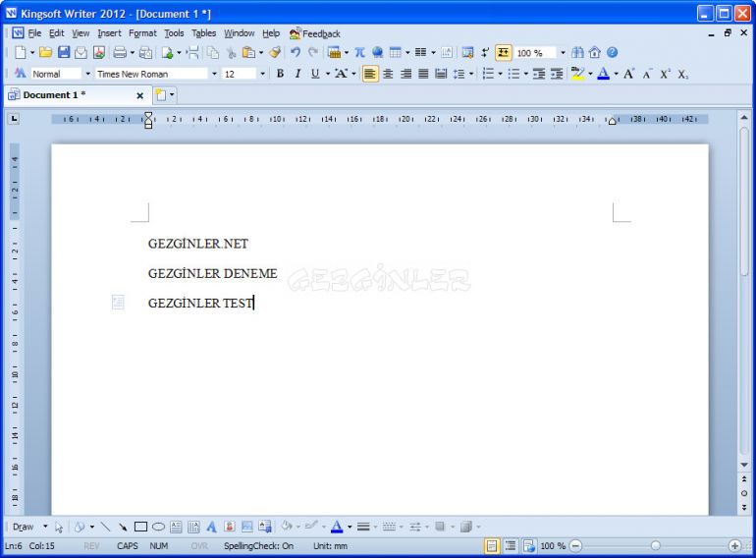
Task: Apply yellow highlight color
Action: (x=577, y=74)
